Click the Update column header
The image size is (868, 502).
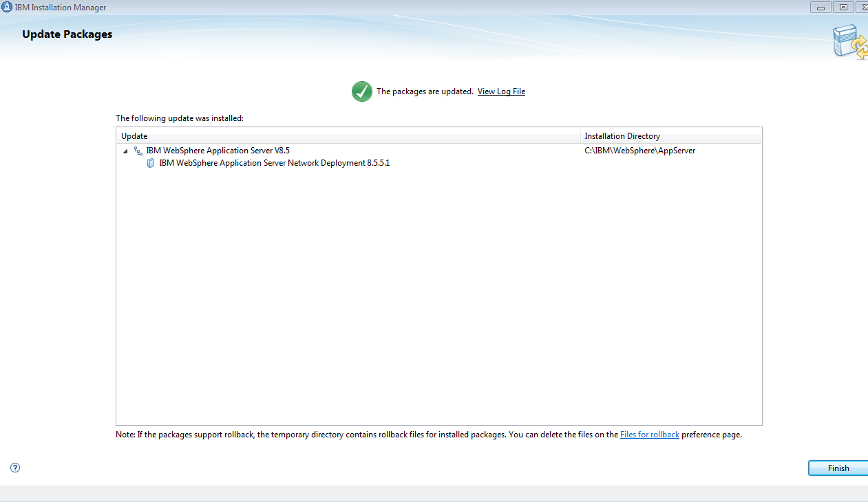pyautogui.click(x=349, y=136)
